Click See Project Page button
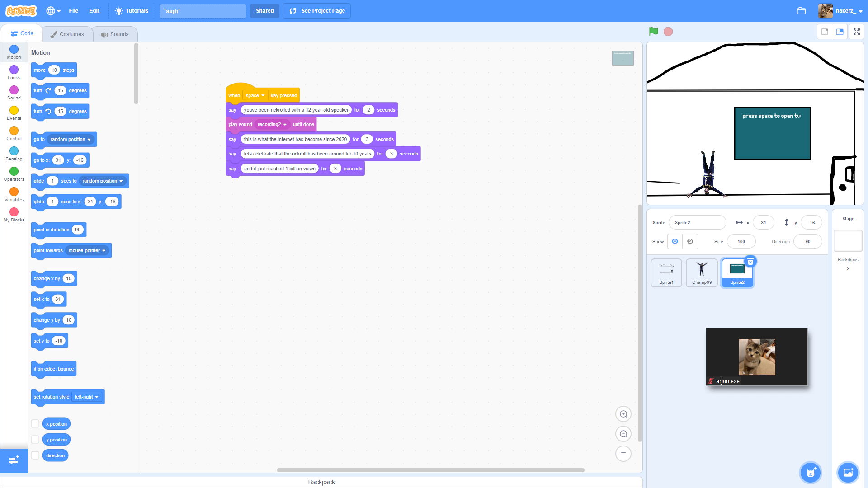Viewport: 868px width, 488px height. coord(317,11)
